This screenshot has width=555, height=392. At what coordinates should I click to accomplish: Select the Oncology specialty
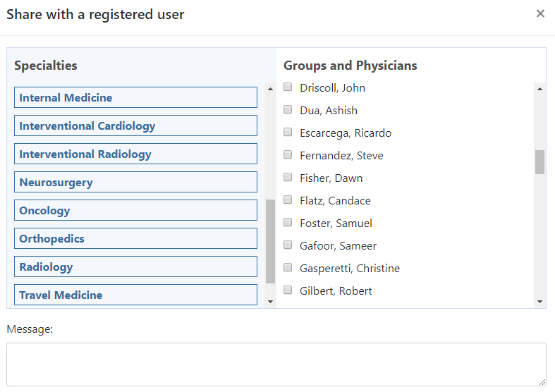pos(135,211)
